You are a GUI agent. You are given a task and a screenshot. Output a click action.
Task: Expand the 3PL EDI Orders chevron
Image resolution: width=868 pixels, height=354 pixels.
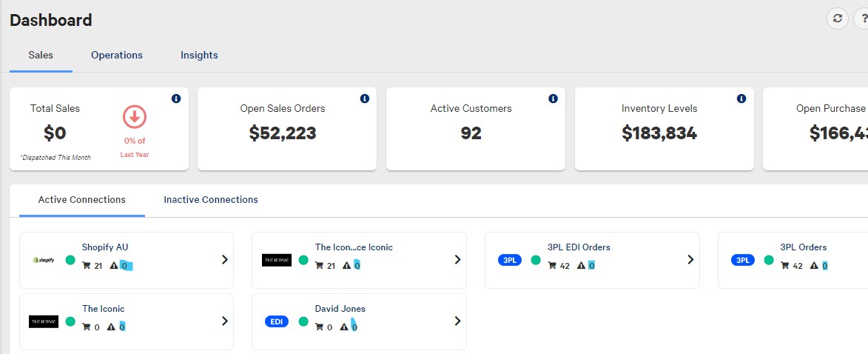[x=690, y=260]
